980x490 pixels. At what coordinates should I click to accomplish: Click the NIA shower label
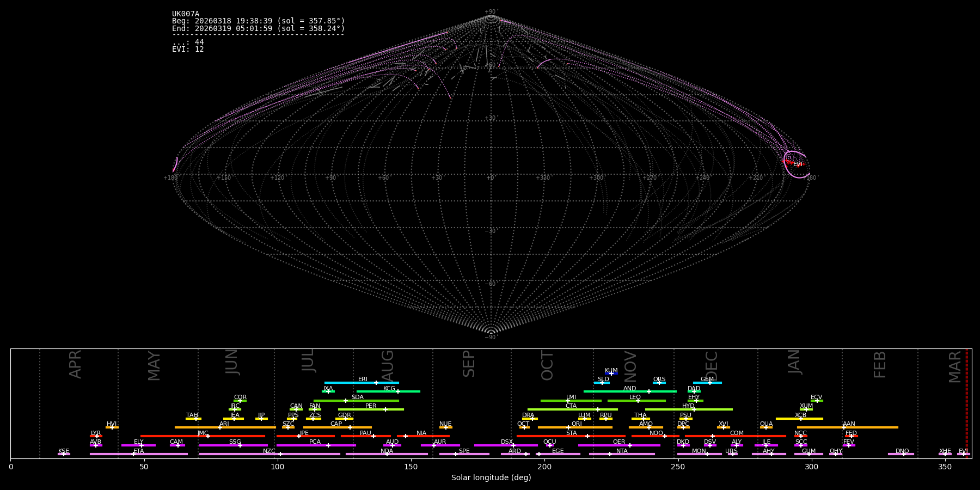(421, 433)
